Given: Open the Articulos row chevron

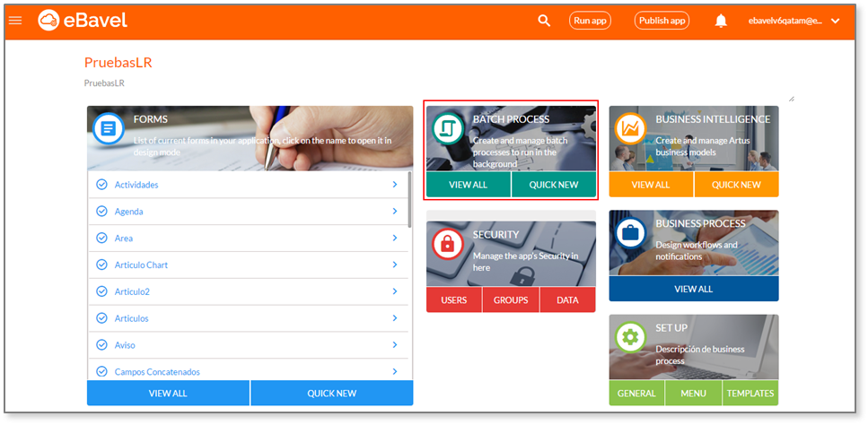Looking at the screenshot, I should (395, 318).
